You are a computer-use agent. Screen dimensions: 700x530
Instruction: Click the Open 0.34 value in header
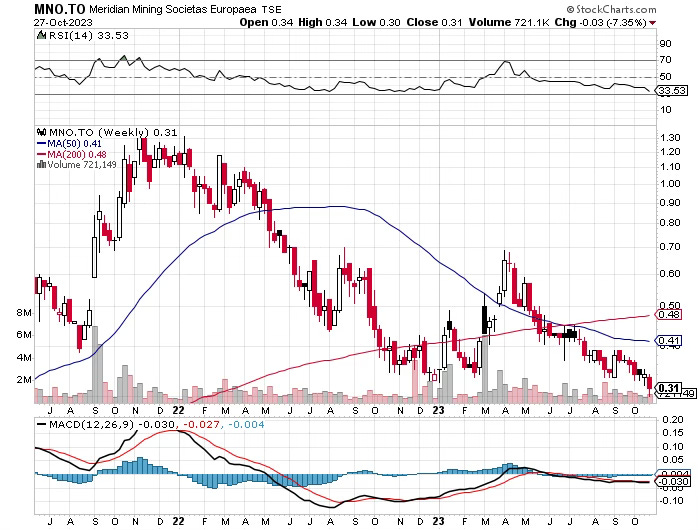coord(266,22)
